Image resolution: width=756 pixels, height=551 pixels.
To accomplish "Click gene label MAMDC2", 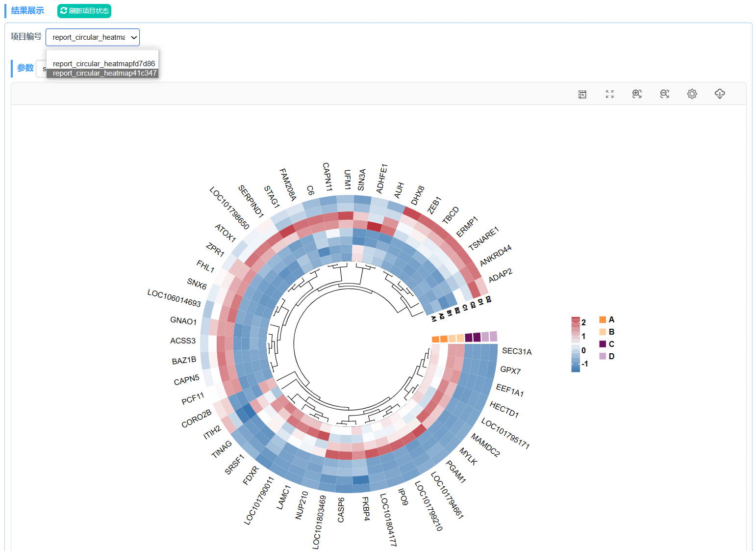I will click(485, 445).
